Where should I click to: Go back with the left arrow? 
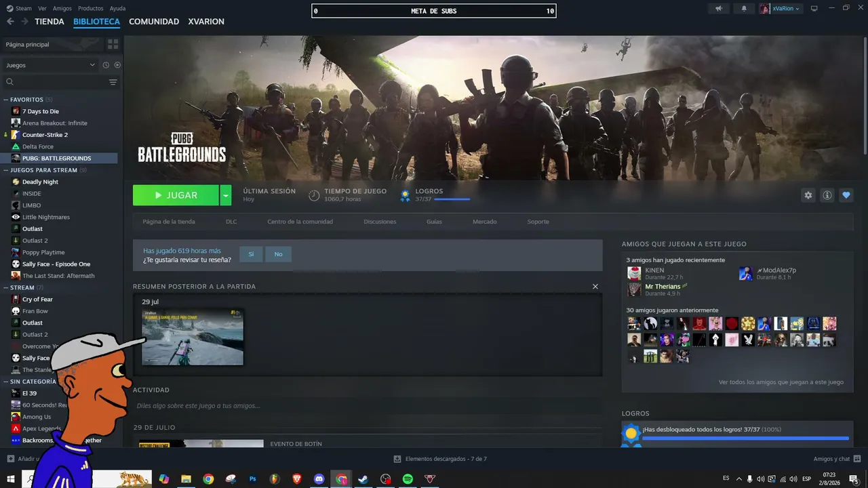click(x=10, y=22)
